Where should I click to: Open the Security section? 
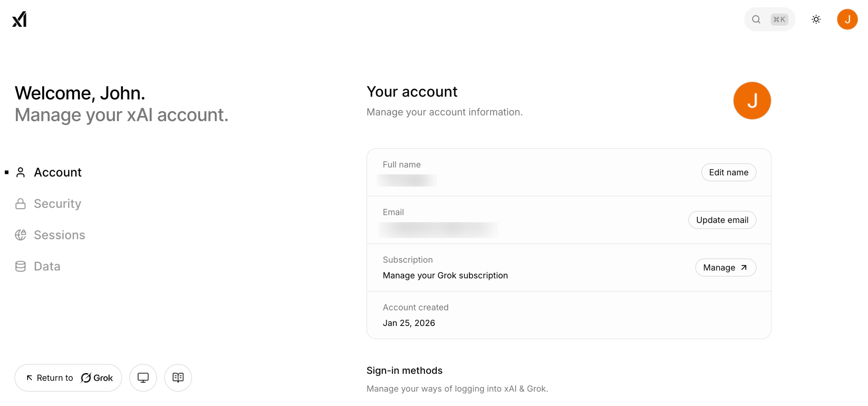57,203
